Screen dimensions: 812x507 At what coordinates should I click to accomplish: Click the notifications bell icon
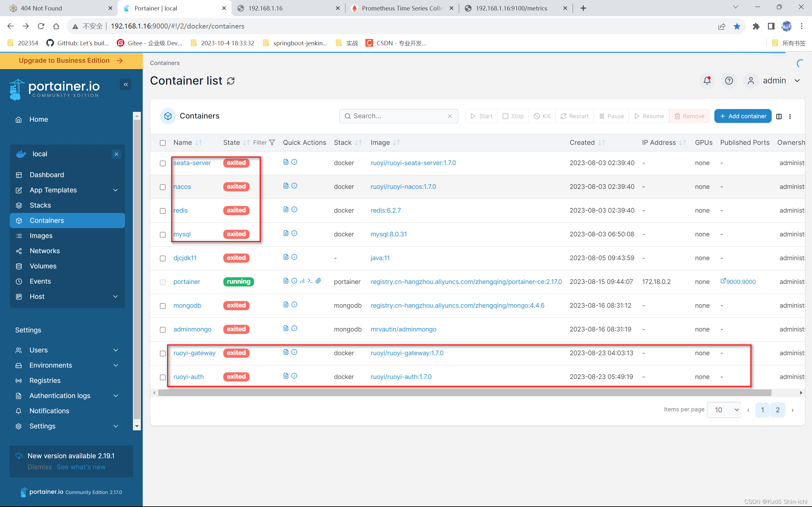[707, 80]
